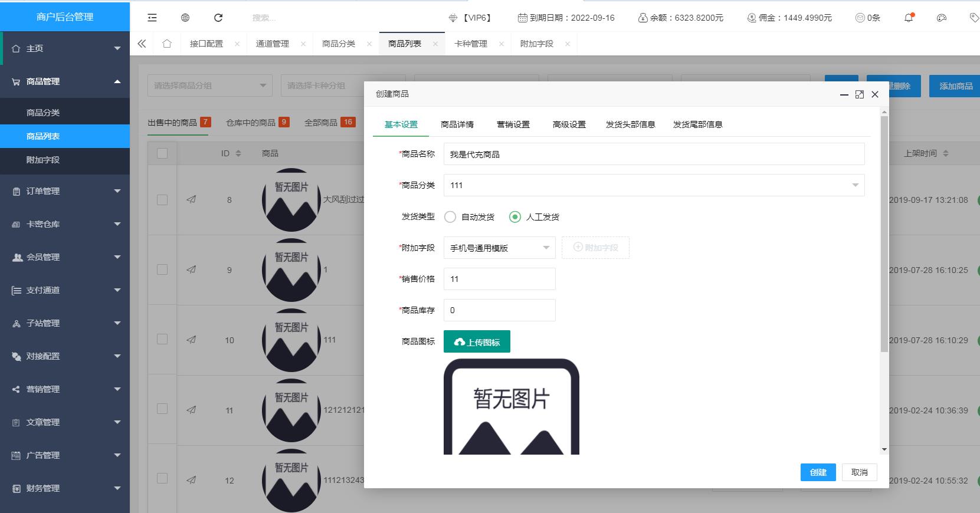Close the 附加字段 tab
Image resolution: width=980 pixels, height=513 pixels.
pyautogui.click(x=568, y=44)
